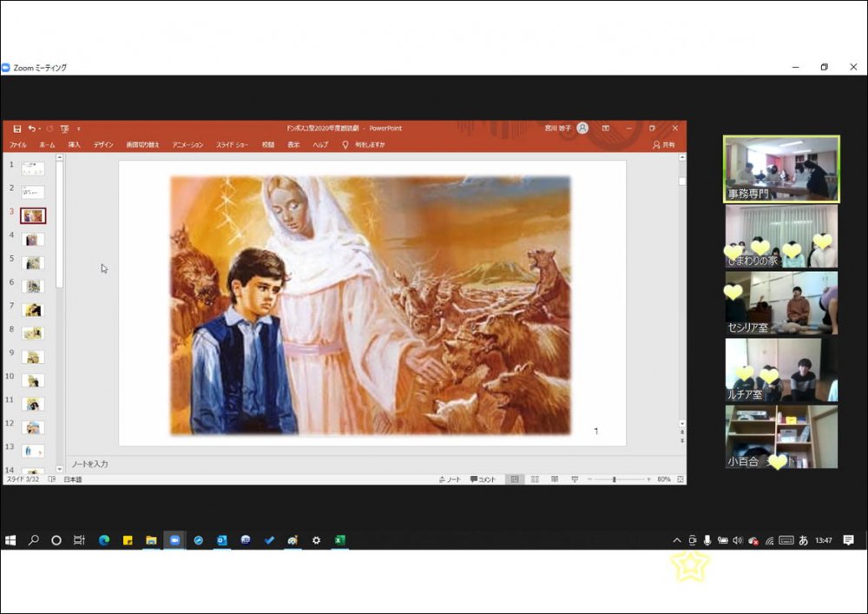The width and height of the screenshot is (868, 614).
Task: Toggle the コメント comments pane
Action: coord(483,479)
